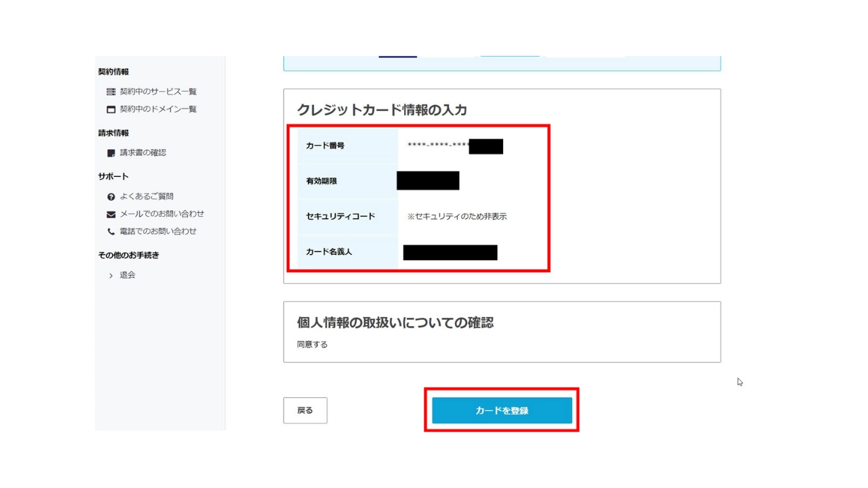The image size is (868, 488).
Task: Click the ※セキュリティのため非表示 text
Action: point(457,217)
